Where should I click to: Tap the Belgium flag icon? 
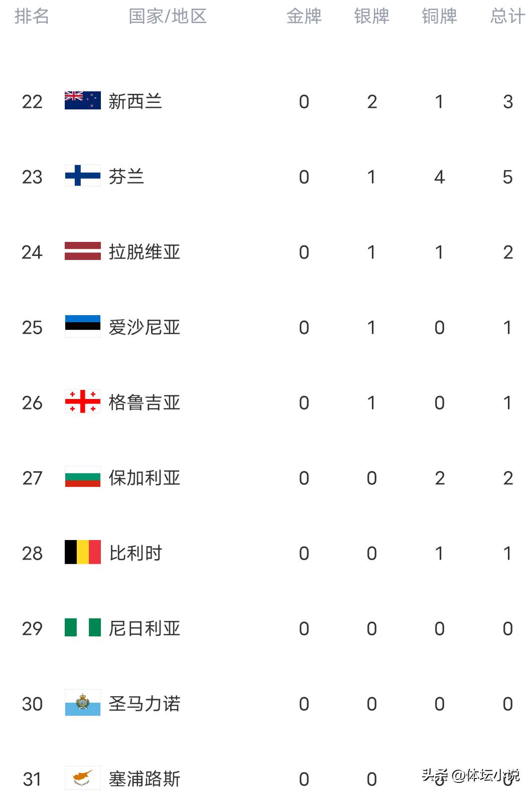(x=83, y=553)
